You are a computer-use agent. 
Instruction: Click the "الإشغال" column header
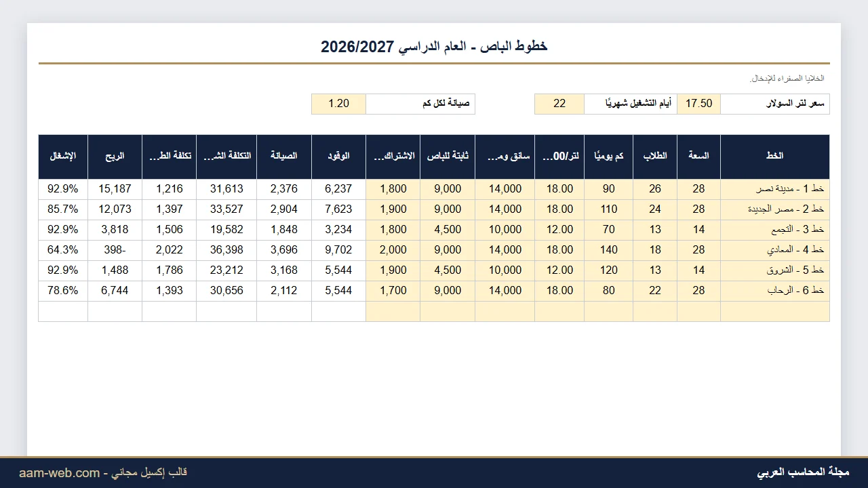[x=63, y=156]
